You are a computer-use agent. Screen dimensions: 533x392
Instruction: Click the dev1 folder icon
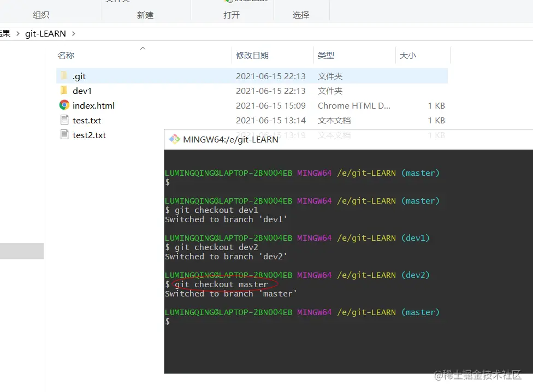(x=64, y=91)
